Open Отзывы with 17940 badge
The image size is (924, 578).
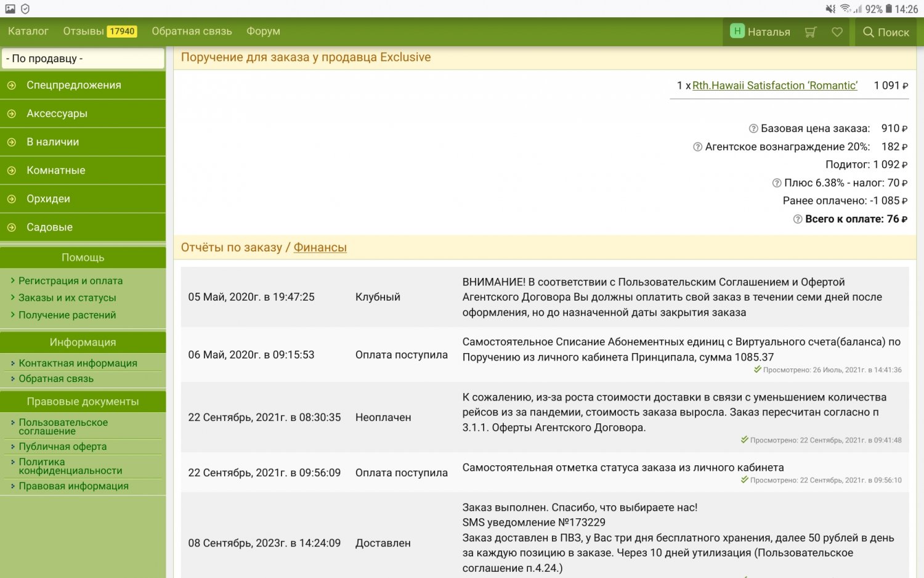tap(100, 31)
